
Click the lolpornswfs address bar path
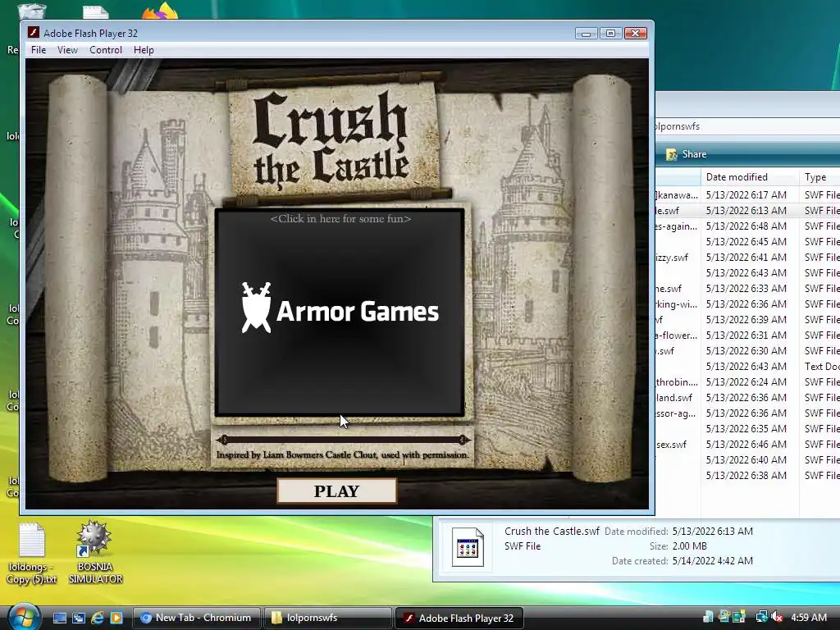[677, 126]
